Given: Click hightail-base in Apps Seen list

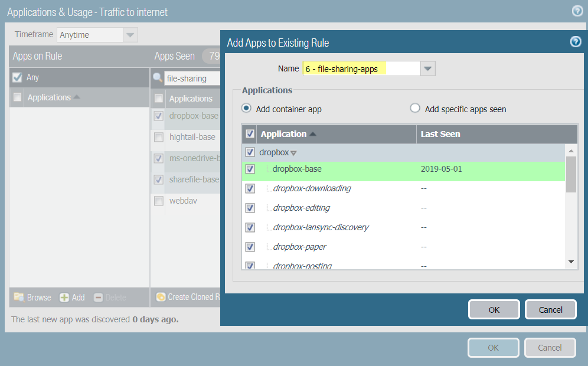Looking at the screenshot, I should click(x=192, y=137).
